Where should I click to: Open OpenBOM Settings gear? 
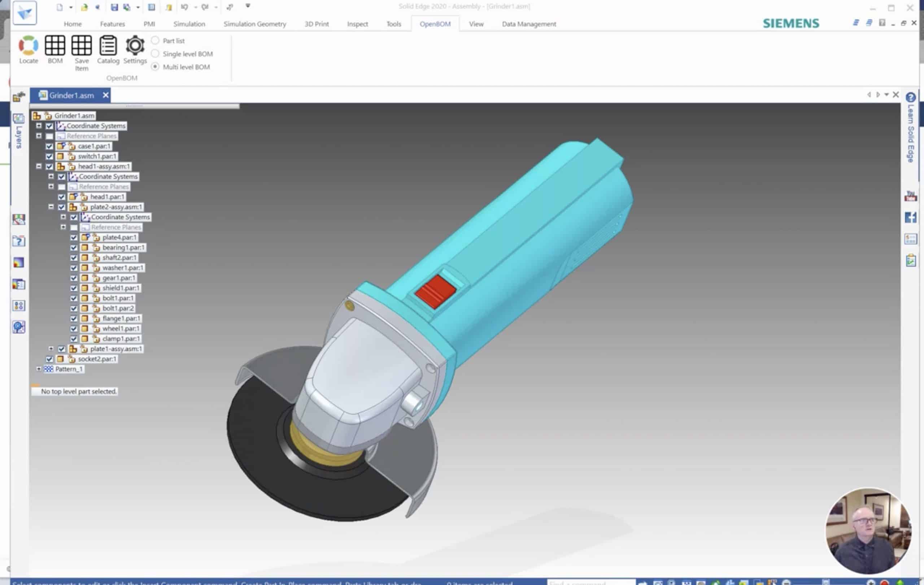click(x=135, y=45)
